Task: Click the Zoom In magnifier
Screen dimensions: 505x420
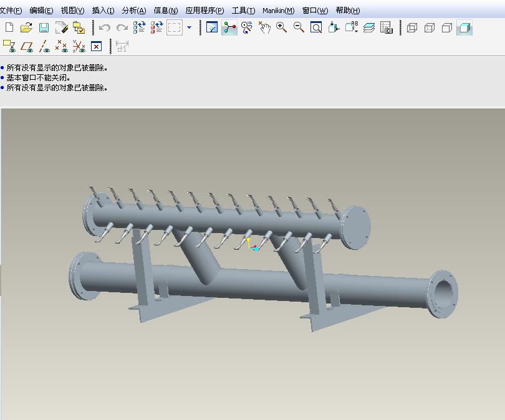Action: coord(281,27)
